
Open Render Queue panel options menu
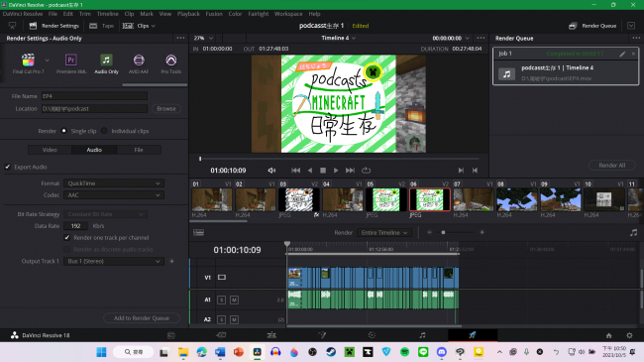636,38
